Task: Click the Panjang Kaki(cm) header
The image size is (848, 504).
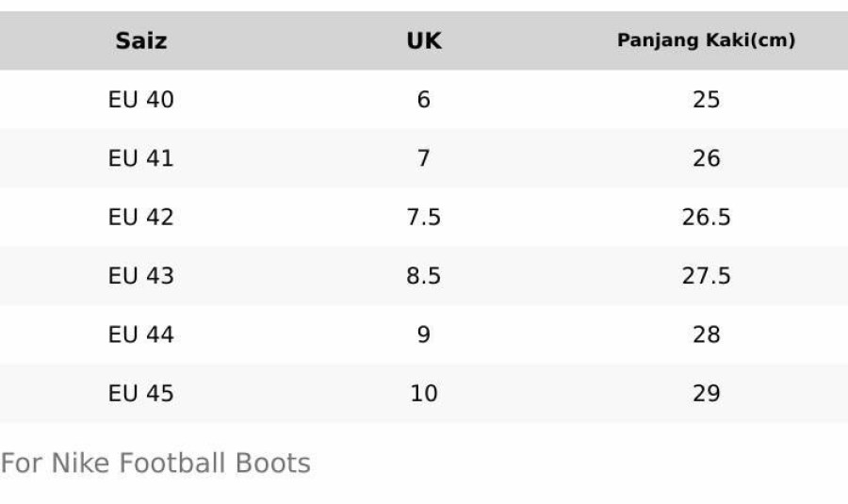Action: click(706, 41)
